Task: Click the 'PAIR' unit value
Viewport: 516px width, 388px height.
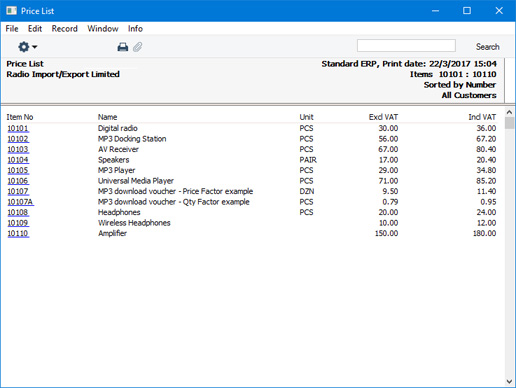Action: coord(308,160)
